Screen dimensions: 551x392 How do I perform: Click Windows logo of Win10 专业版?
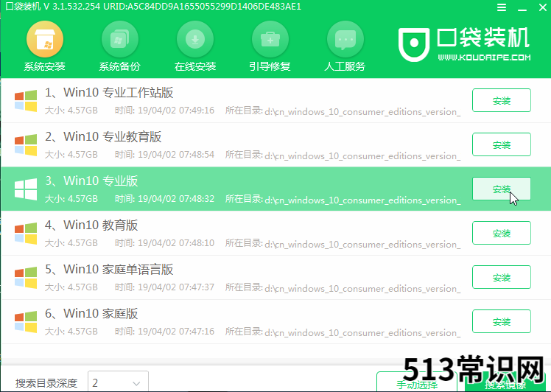(26, 189)
